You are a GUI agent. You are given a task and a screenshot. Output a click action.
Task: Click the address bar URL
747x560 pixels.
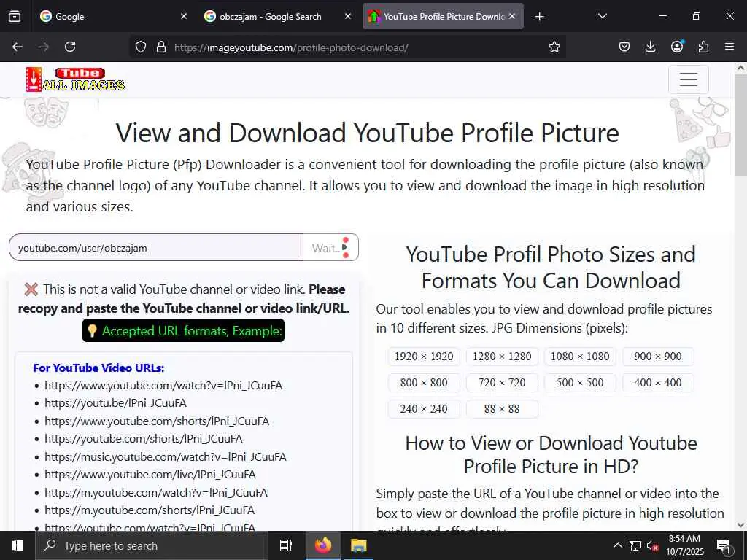[291, 47]
